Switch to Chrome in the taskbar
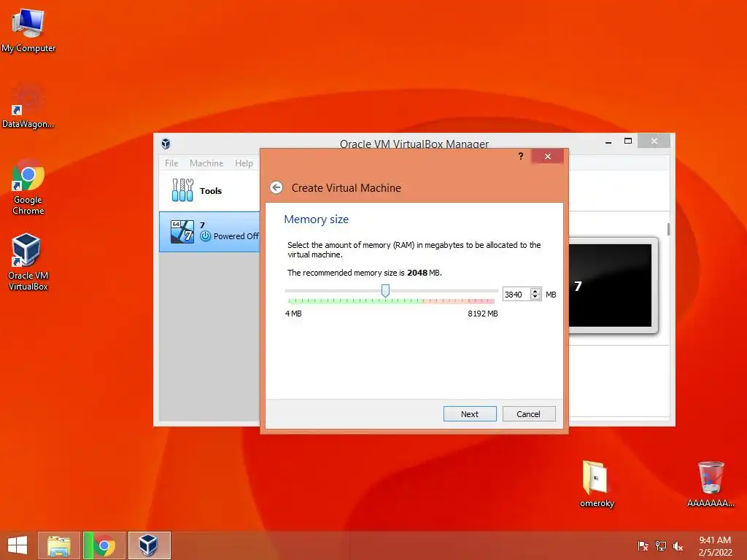 coord(104,545)
